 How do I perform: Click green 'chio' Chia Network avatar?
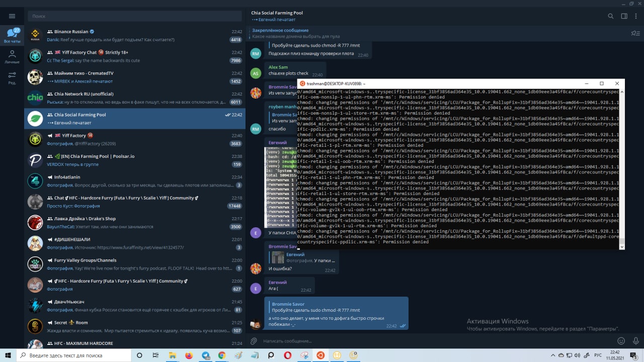point(35,98)
